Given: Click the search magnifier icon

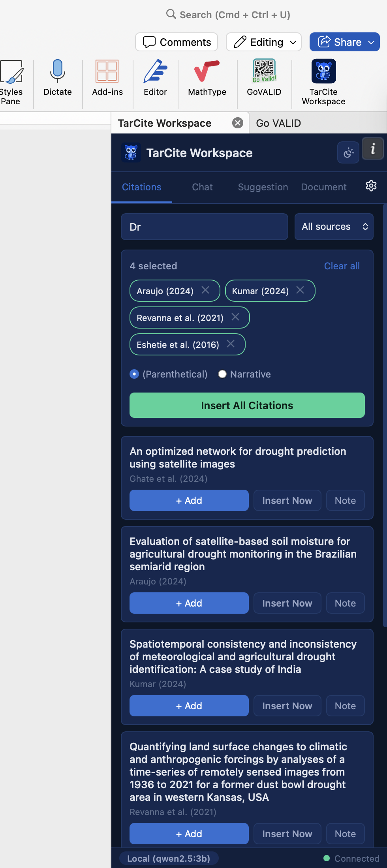Looking at the screenshot, I should coord(171,14).
